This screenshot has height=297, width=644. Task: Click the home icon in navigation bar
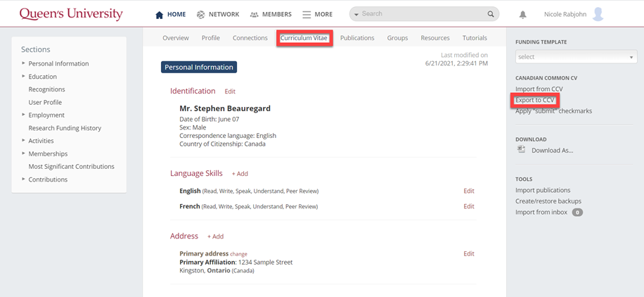(159, 15)
